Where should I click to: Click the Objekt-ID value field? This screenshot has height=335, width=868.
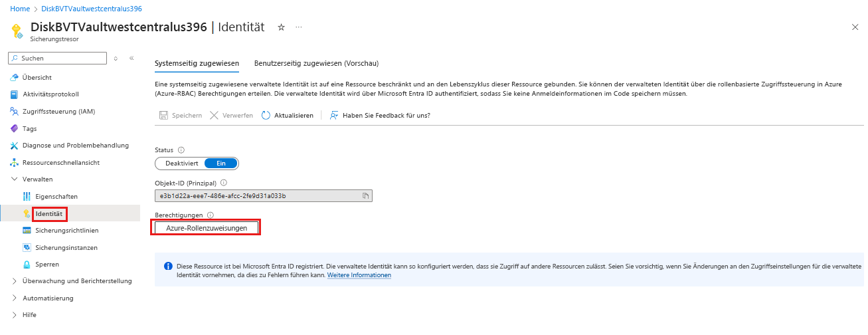tap(264, 196)
